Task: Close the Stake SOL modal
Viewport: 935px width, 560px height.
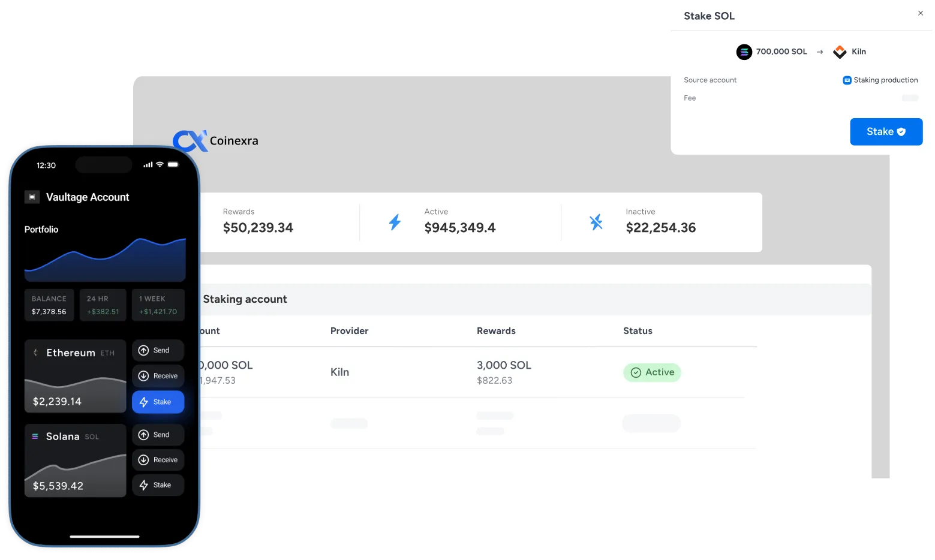Action: (920, 13)
